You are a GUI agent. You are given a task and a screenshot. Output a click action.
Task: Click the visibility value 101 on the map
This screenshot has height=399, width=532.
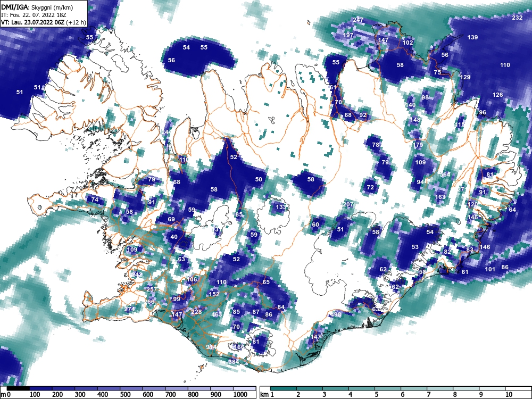coord(490,269)
